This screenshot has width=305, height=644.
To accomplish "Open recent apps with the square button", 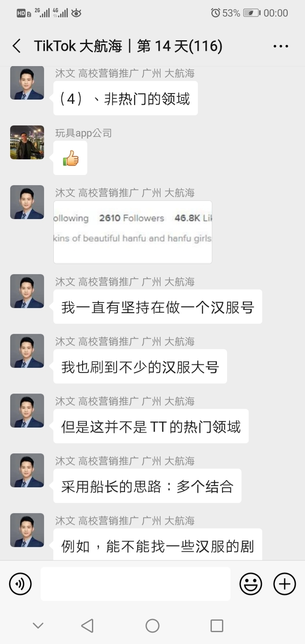I will click(217, 625).
